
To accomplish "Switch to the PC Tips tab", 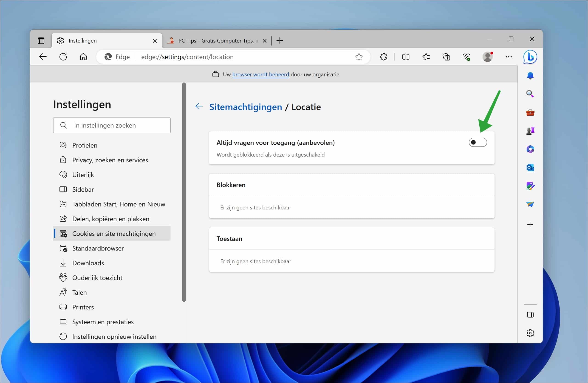I will (215, 40).
